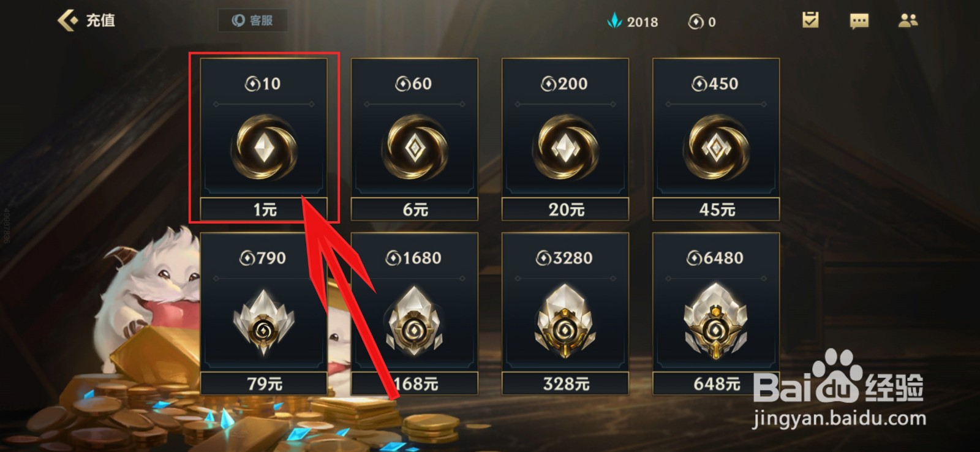Buy the pack priced 1元
The image size is (980, 452).
tap(264, 209)
